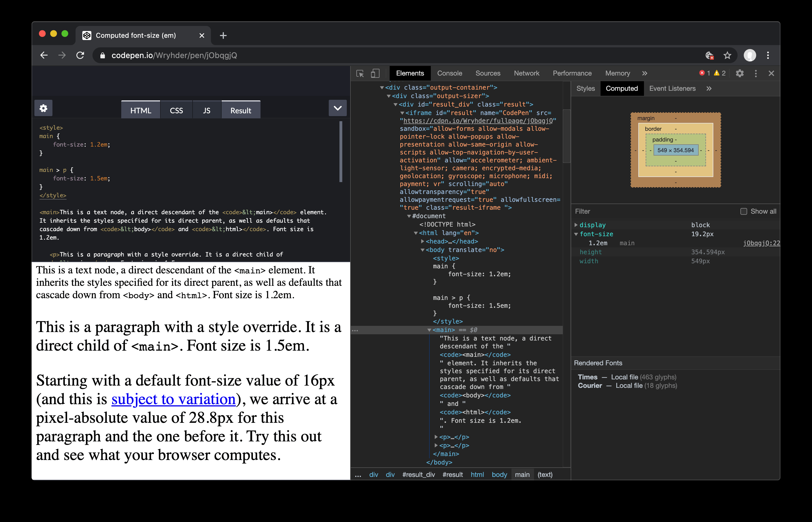This screenshot has height=522, width=812.
Task: Open new browser tab with plus
Action: click(x=223, y=36)
